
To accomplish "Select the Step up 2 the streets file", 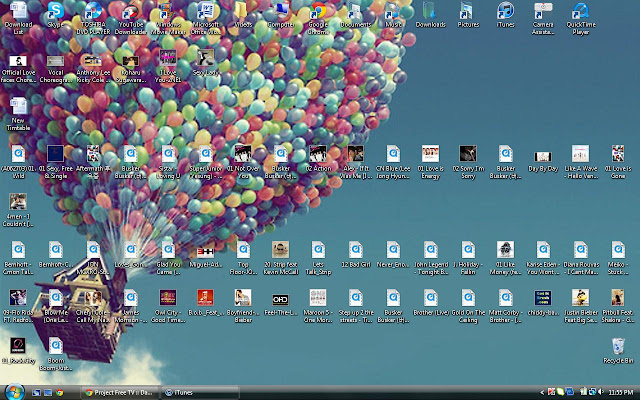I will pyautogui.click(x=356, y=306).
